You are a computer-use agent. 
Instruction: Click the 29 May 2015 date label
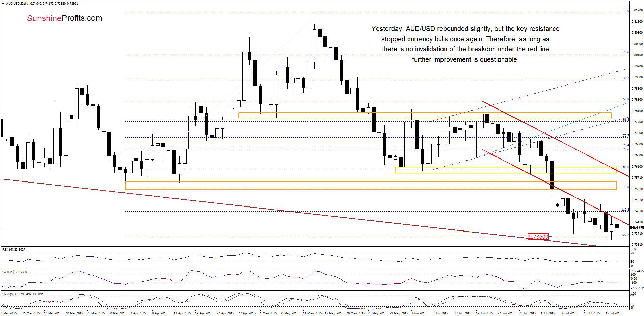tap(399, 313)
